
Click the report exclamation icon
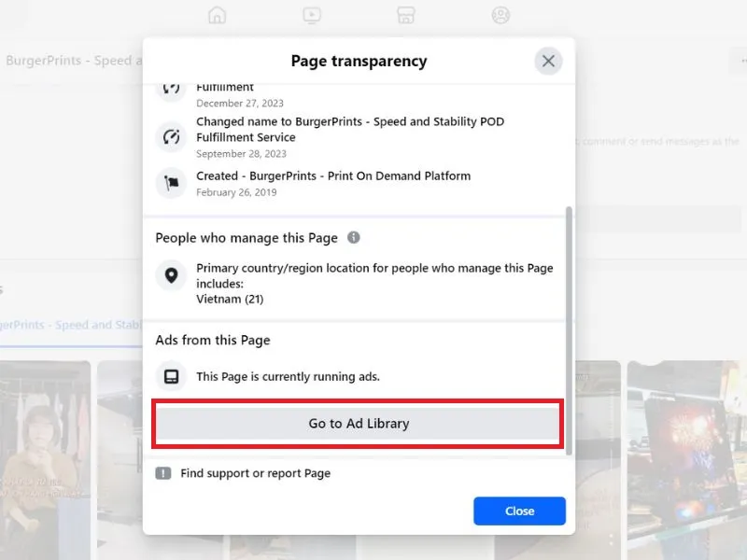pos(162,473)
